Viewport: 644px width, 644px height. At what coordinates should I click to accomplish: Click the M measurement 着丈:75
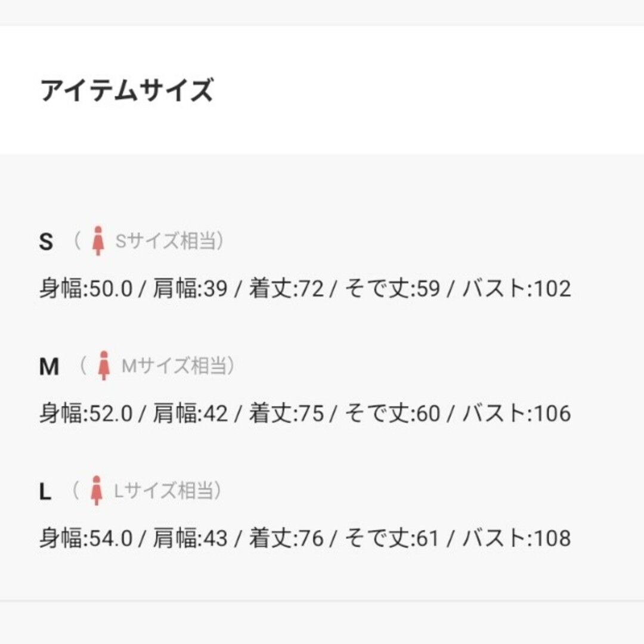[x=286, y=413]
